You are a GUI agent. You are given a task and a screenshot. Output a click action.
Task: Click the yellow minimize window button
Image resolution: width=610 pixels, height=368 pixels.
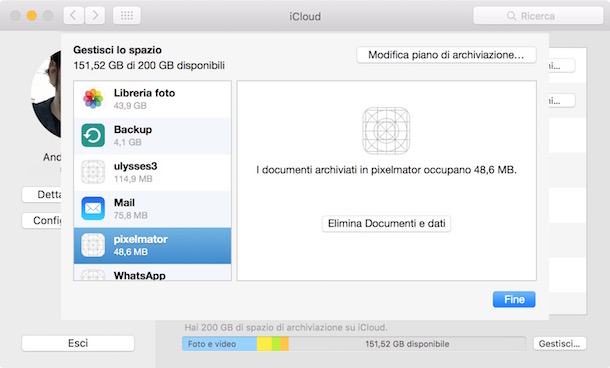[x=32, y=16]
